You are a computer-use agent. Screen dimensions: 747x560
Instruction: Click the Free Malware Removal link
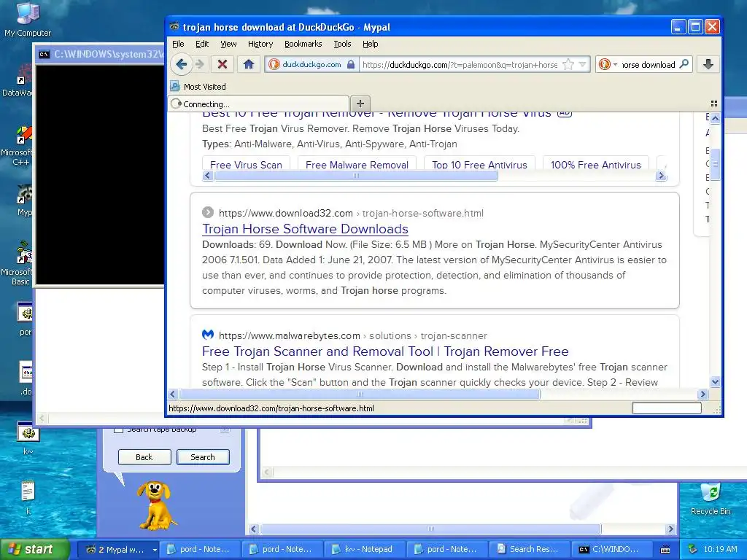coord(357,164)
